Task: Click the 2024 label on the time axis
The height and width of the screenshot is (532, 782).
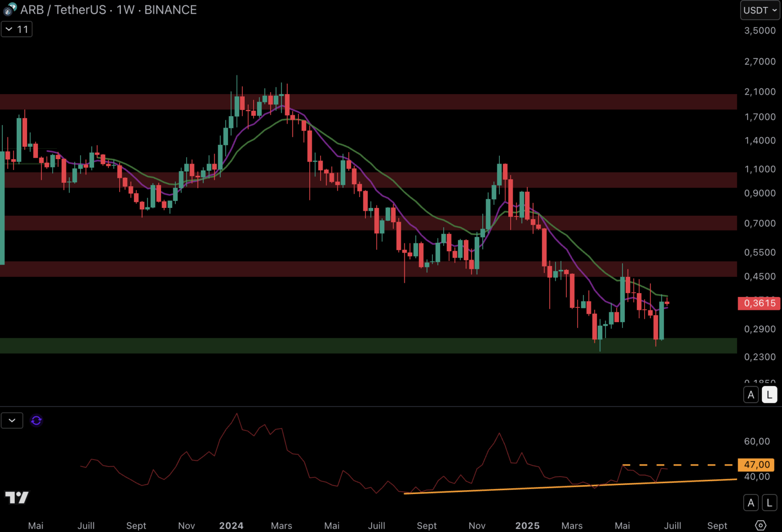Action: [231, 526]
